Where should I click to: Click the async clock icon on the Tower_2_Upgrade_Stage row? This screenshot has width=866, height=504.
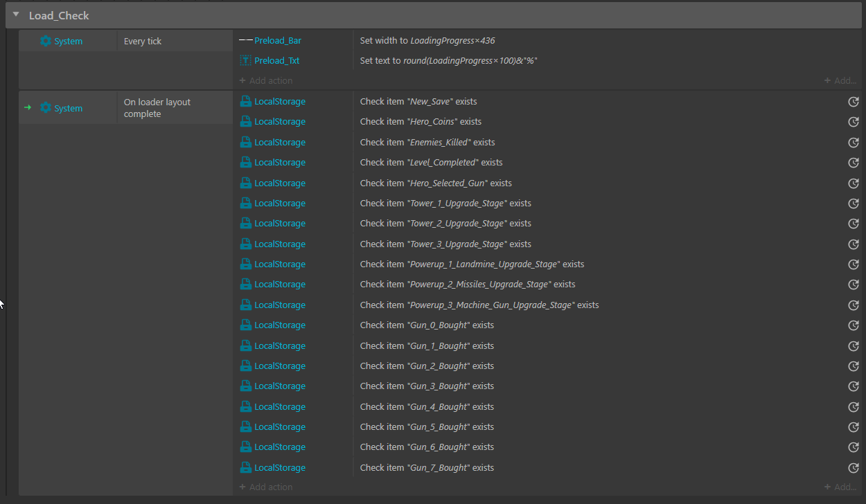pyautogui.click(x=854, y=224)
